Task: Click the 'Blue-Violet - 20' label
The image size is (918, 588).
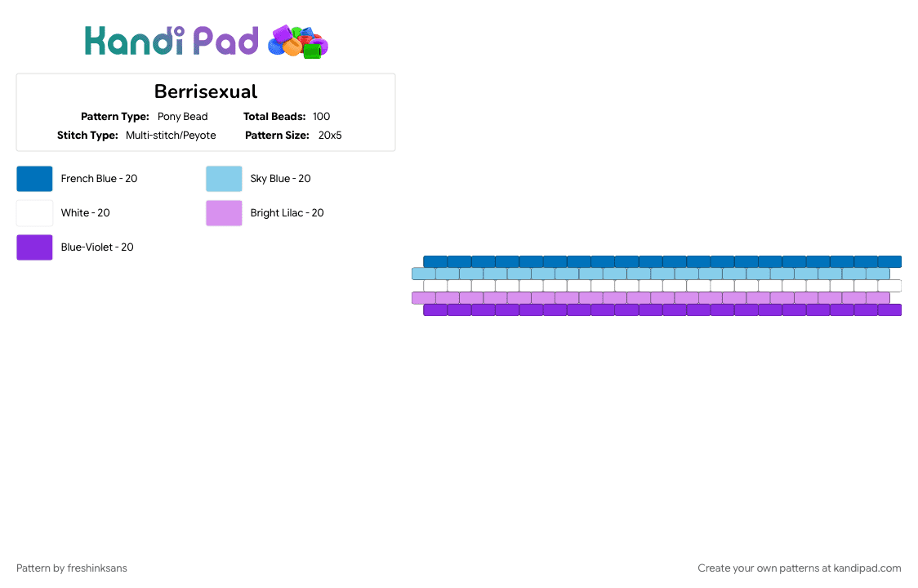Action: 97,247
